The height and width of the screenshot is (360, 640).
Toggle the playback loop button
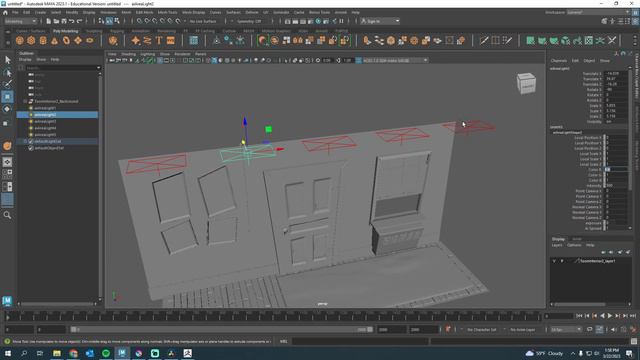590,329
